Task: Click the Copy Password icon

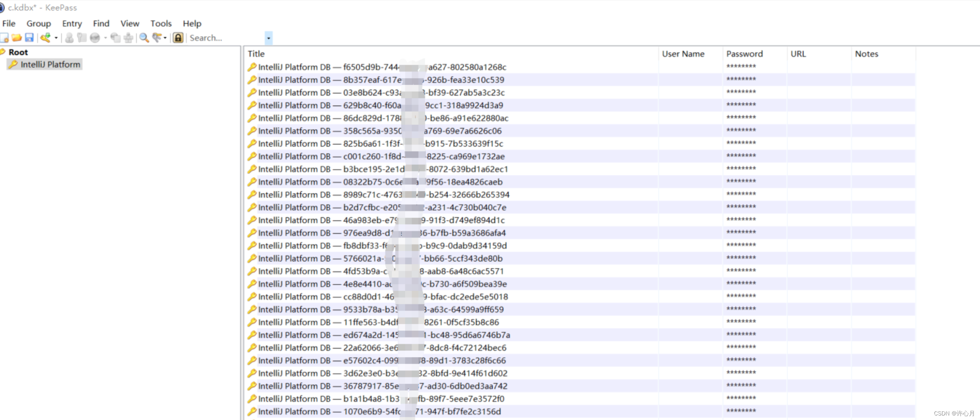Action: [x=82, y=38]
